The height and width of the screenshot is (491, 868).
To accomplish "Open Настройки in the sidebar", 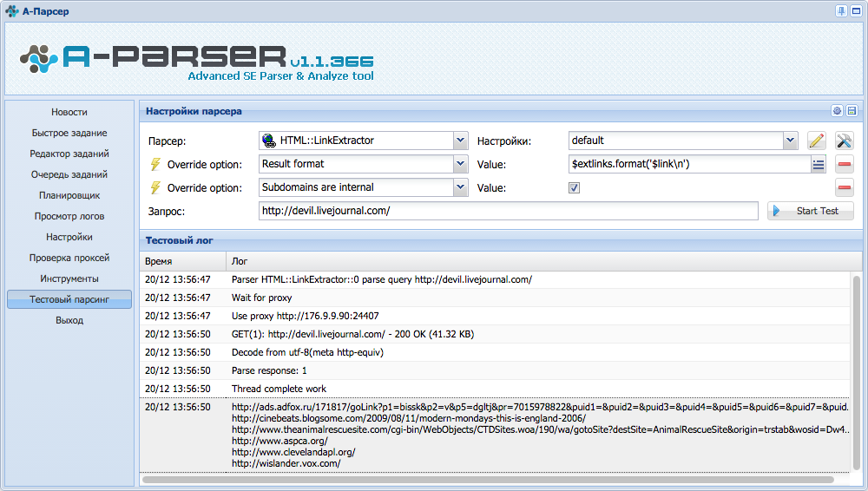I will [x=69, y=237].
